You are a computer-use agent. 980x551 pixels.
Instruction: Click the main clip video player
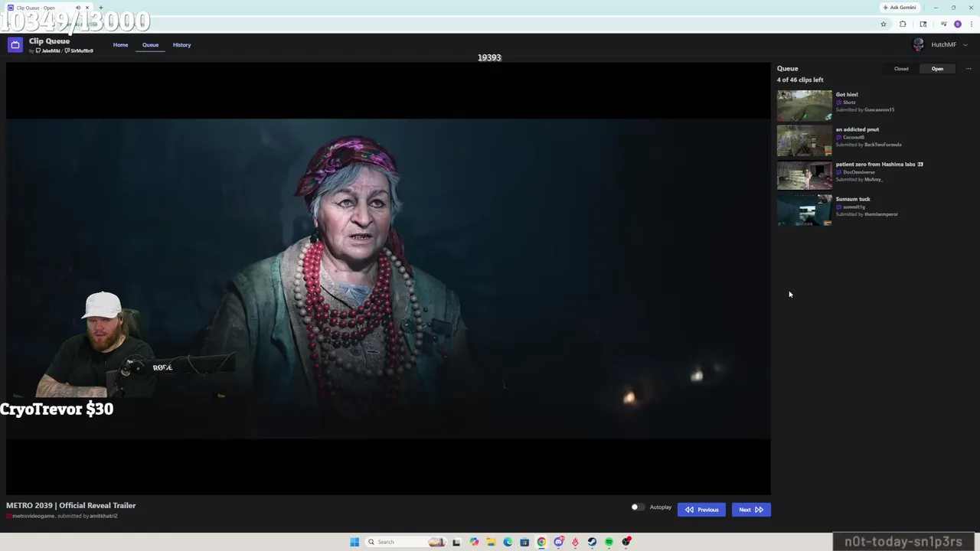coord(388,279)
